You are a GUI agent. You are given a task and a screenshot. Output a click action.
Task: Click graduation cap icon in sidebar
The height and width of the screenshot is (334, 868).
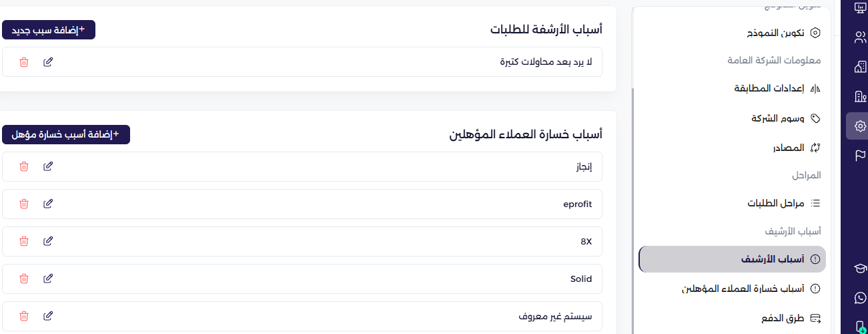[x=860, y=269]
